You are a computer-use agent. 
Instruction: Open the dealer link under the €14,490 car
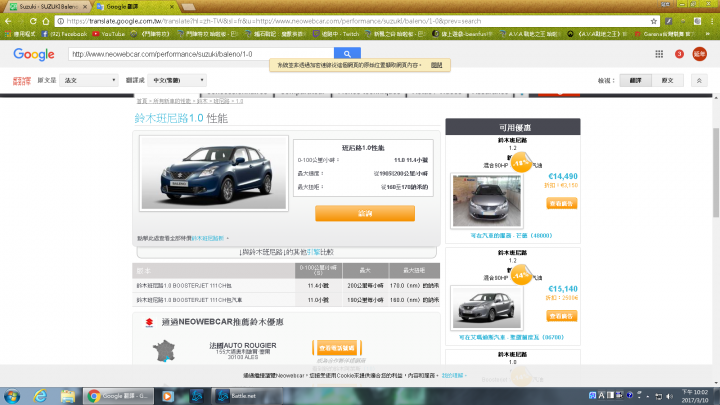511,236
